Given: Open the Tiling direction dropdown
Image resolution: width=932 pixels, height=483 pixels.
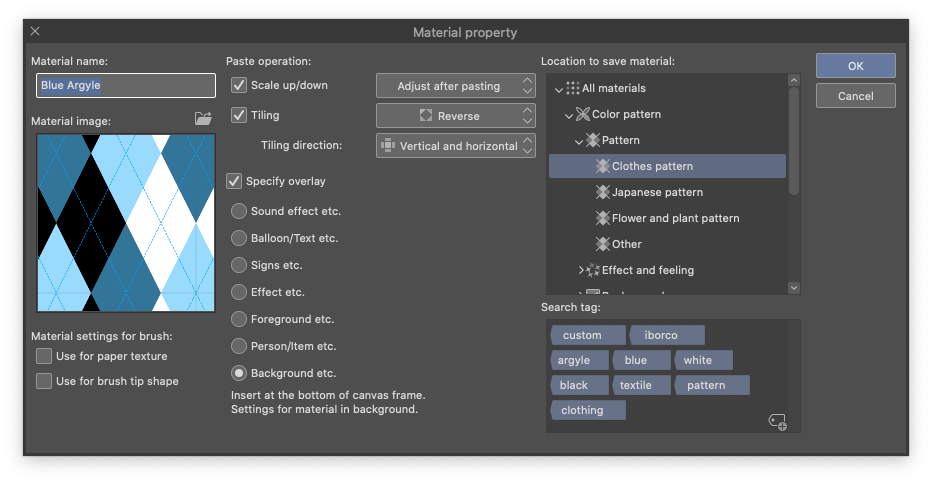Looking at the screenshot, I should [456, 146].
